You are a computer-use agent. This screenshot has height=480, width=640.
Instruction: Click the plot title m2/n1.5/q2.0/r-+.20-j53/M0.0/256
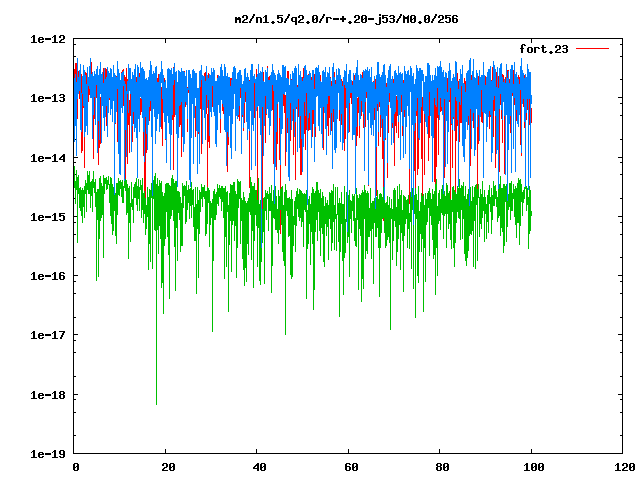(347, 19)
